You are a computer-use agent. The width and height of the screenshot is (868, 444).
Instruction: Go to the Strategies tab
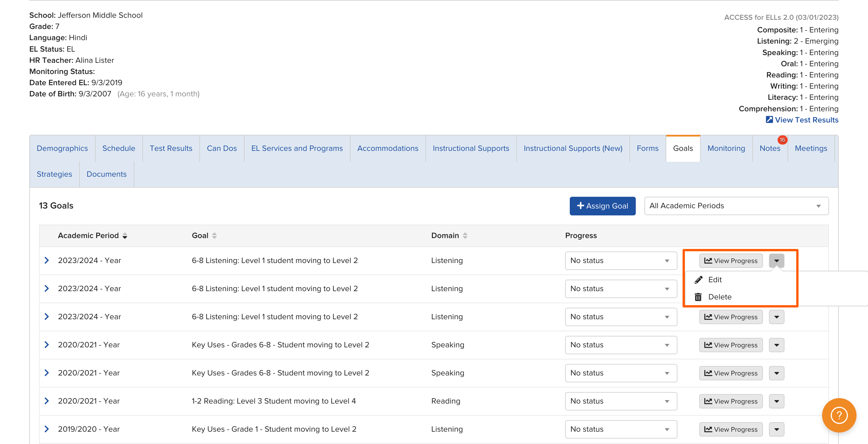tap(54, 174)
